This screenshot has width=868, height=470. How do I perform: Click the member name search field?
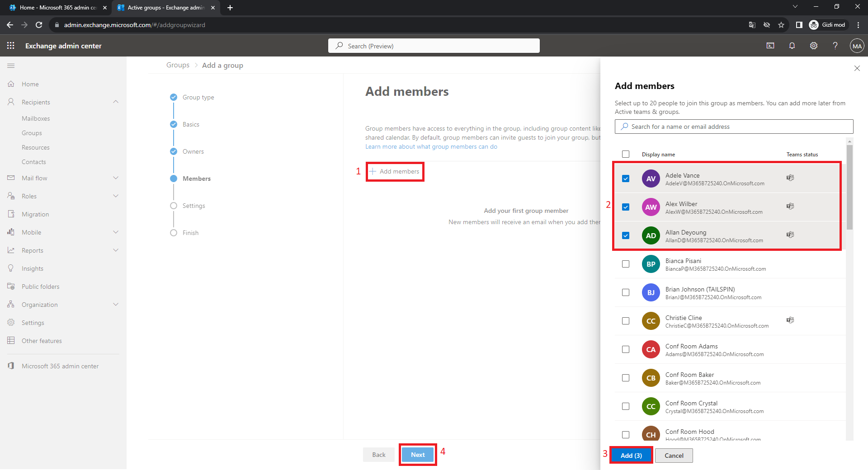(734, 127)
